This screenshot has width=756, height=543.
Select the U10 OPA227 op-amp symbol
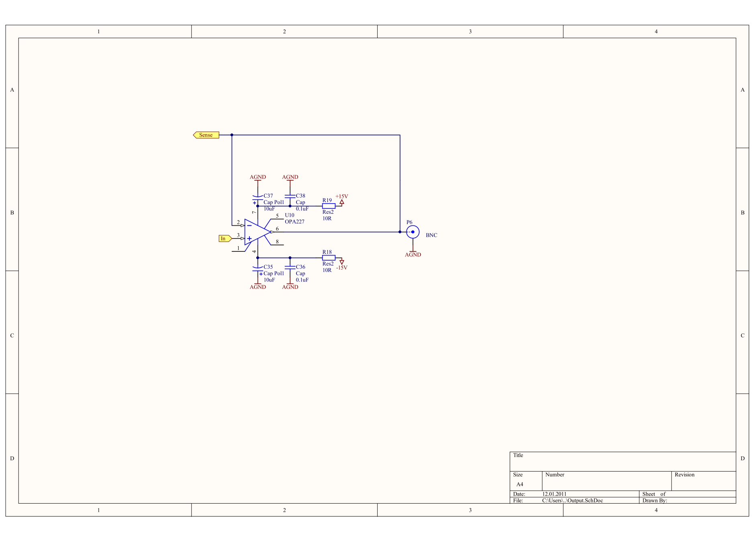pyautogui.click(x=257, y=232)
